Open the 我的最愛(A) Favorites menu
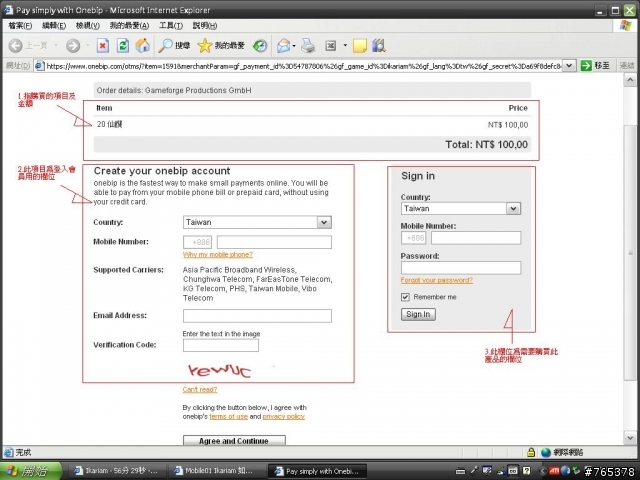The width and height of the screenshot is (640, 480). (129, 26)
